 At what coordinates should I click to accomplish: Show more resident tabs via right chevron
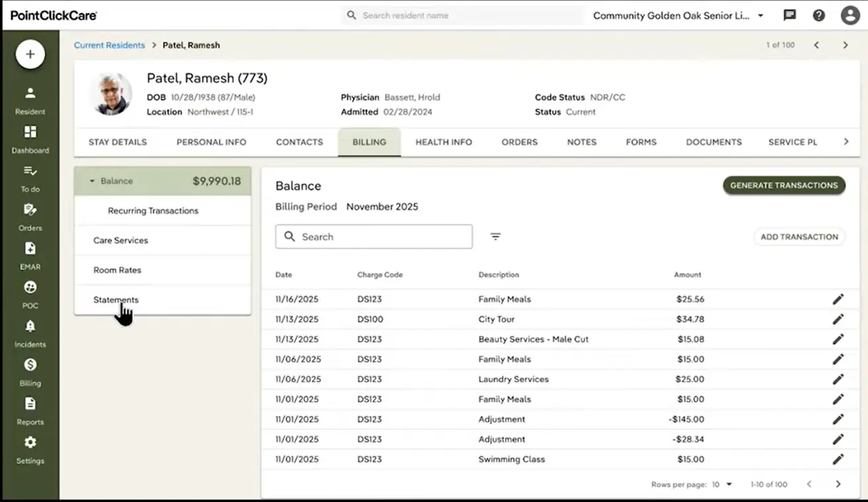pos(845,142)
